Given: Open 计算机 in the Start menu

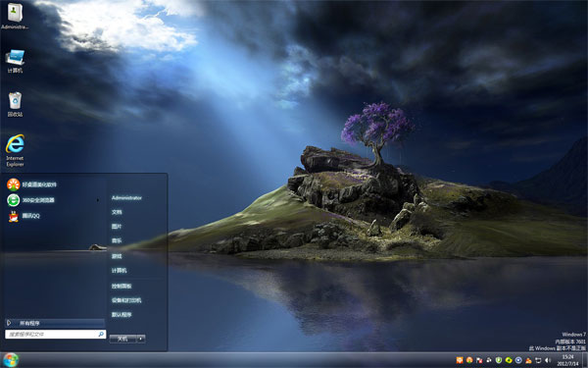Looking at the screenshot, I should [119, 271].
